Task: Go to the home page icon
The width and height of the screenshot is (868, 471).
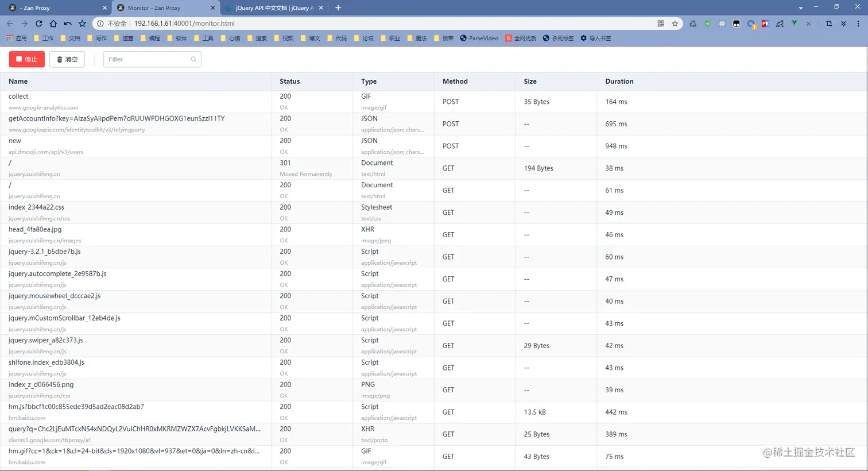Action: point(53,24)
